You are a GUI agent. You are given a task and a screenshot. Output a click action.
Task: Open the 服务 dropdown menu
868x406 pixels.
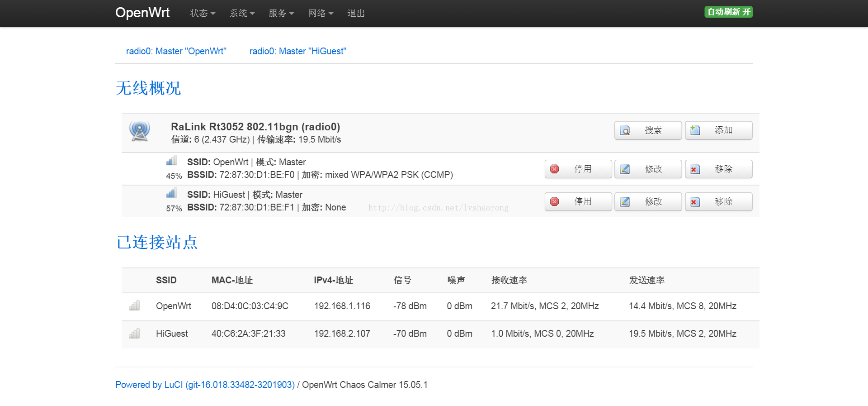(281, 13)
